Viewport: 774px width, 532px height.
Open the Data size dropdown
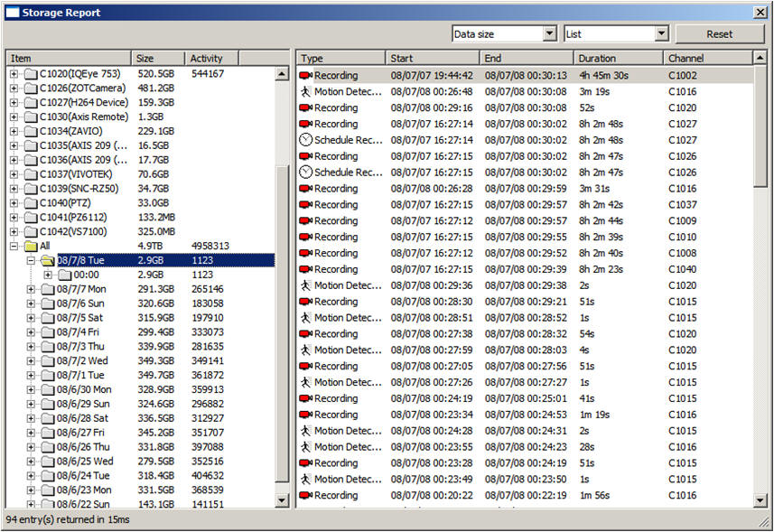pos(550,34)
